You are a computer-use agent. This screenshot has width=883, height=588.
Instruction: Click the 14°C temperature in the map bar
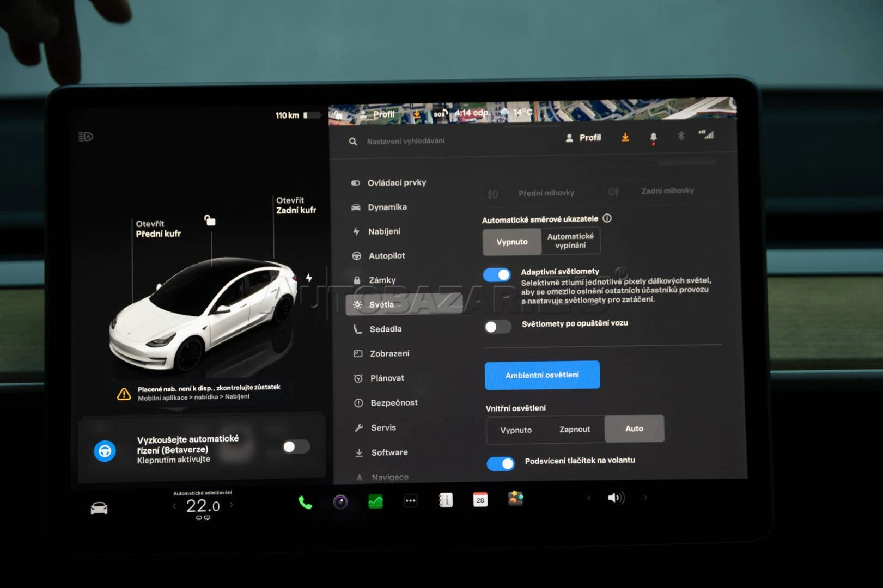click(x=522, y=112)
